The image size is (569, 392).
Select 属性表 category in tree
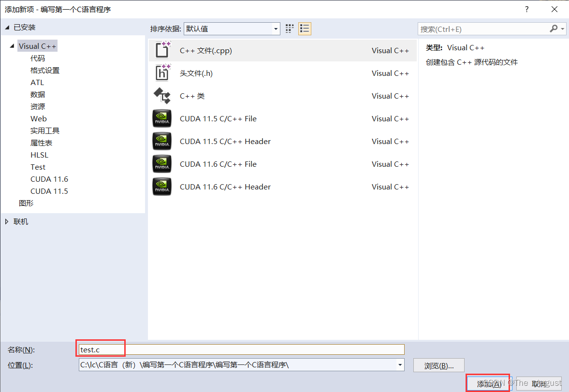point(42,143)
